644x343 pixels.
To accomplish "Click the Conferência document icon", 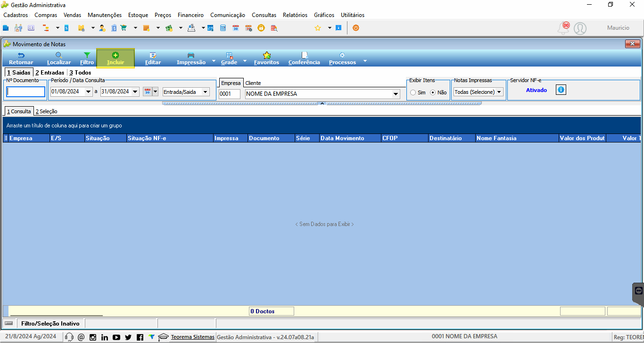I will tap(304, 55).
